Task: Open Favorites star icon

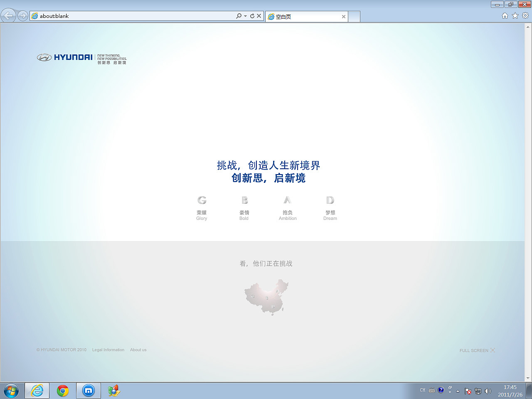Action: 515,15
